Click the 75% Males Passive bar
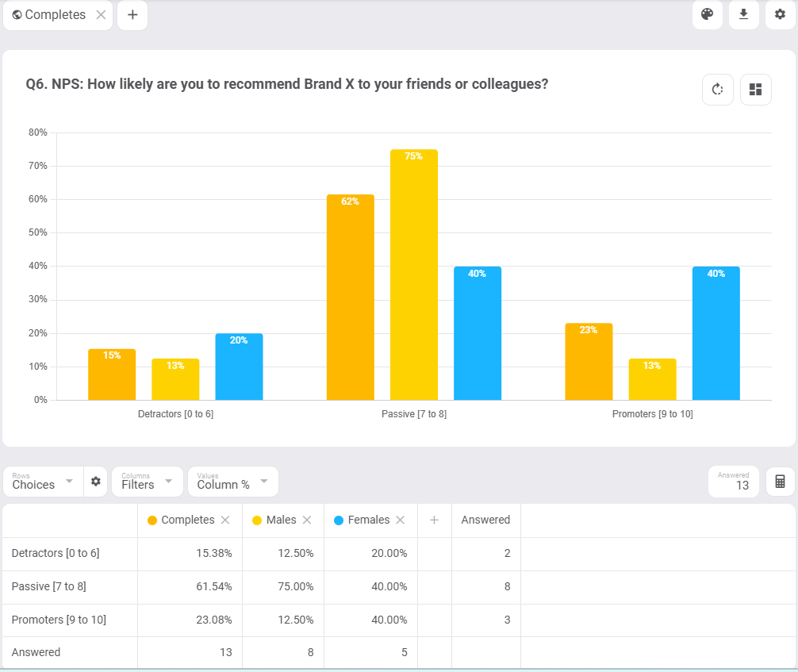Image resolution: width=798 pixels, height=672 pixels. click(x=414, y=275)
